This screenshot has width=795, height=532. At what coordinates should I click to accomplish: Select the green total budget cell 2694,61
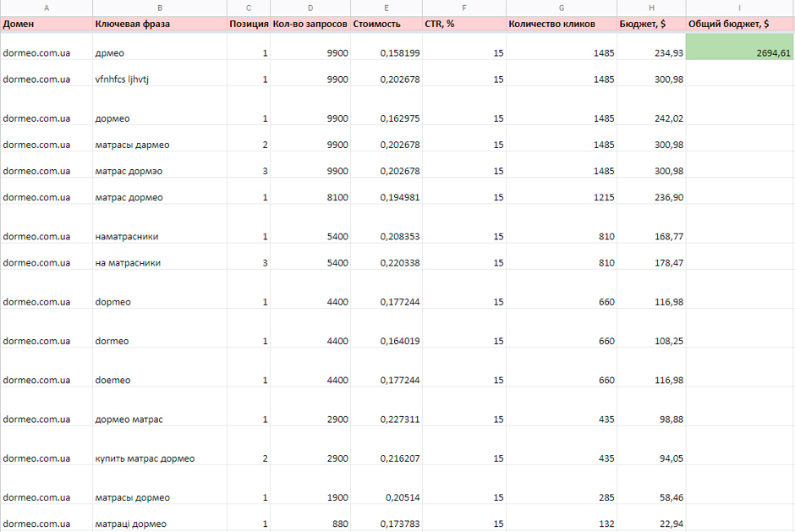739,47
